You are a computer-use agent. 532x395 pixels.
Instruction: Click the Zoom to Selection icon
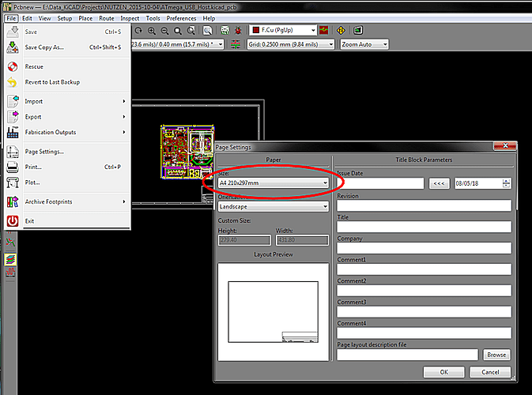click(191, 31)
